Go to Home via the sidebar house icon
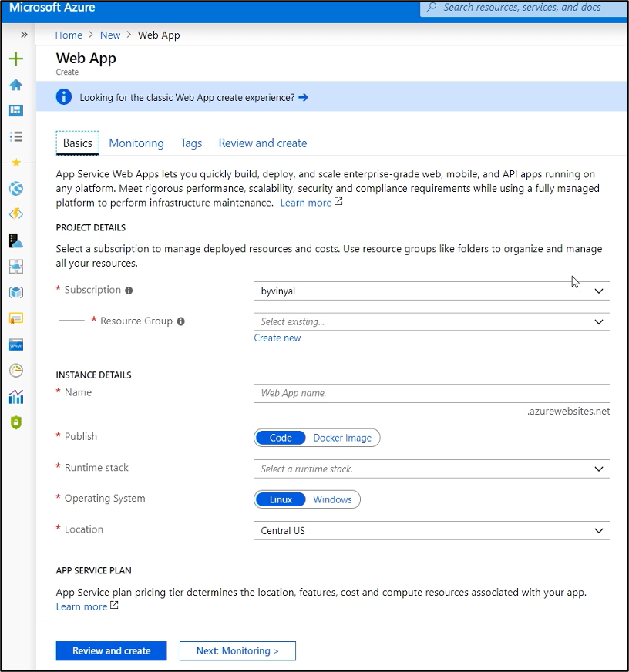Viewport: 629px width, 672px height. pyautogui.click(x=15, y=85)
